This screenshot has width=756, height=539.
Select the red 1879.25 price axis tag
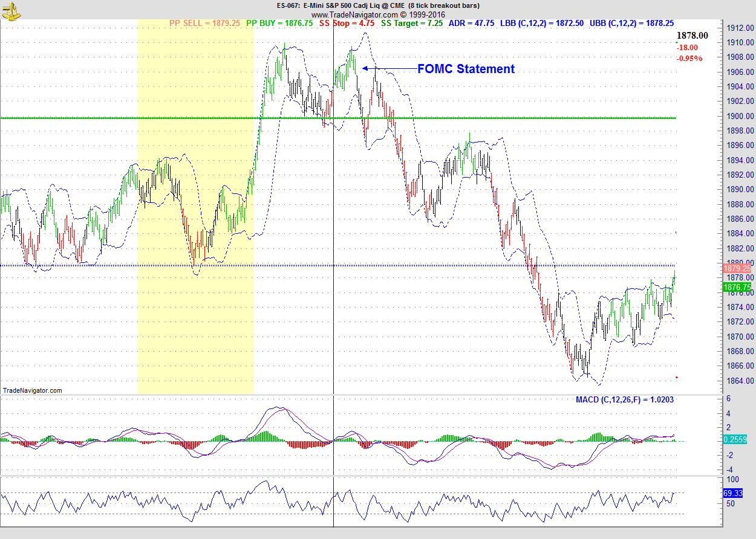click(737, 268)
